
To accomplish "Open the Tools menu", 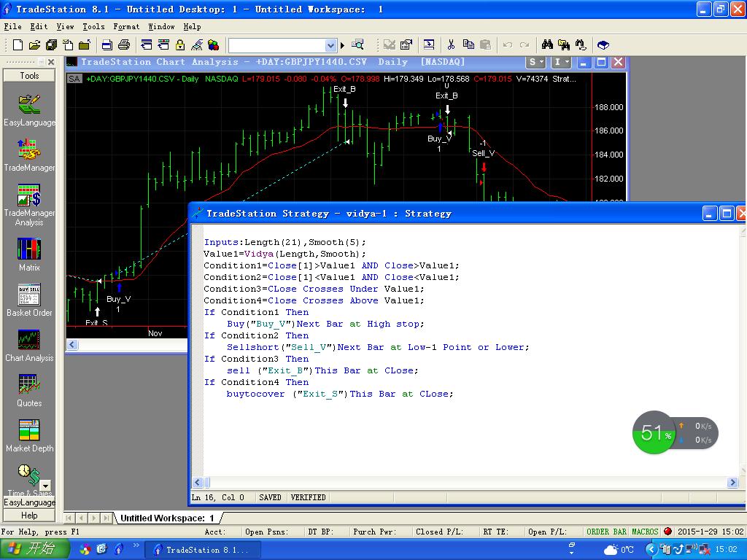I will tap(93, 27).
